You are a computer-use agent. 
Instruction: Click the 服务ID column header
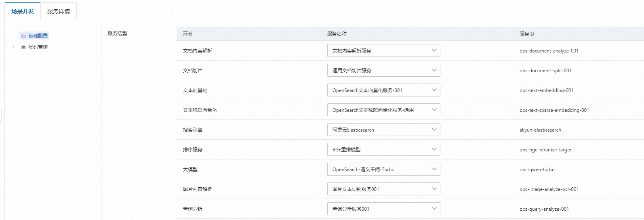click(526, 34)
